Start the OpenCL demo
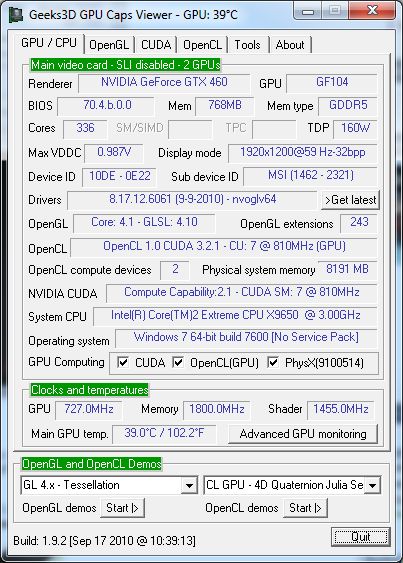The width and height of the screenshot is (403, 563). [x=305, y=508]
